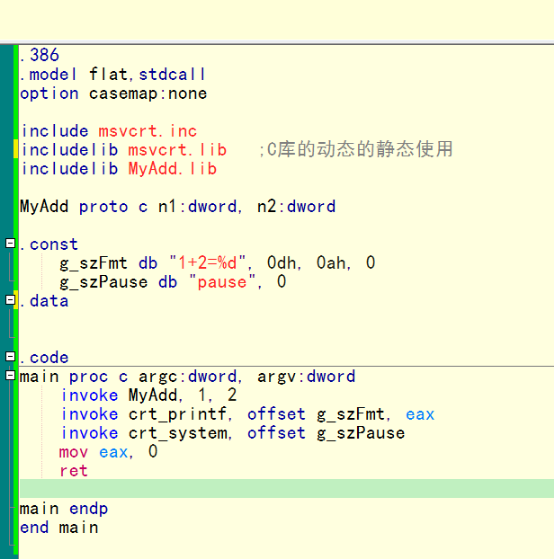
Task: Click 'n2:dword' in the proto line
Action: pos(296,206)
